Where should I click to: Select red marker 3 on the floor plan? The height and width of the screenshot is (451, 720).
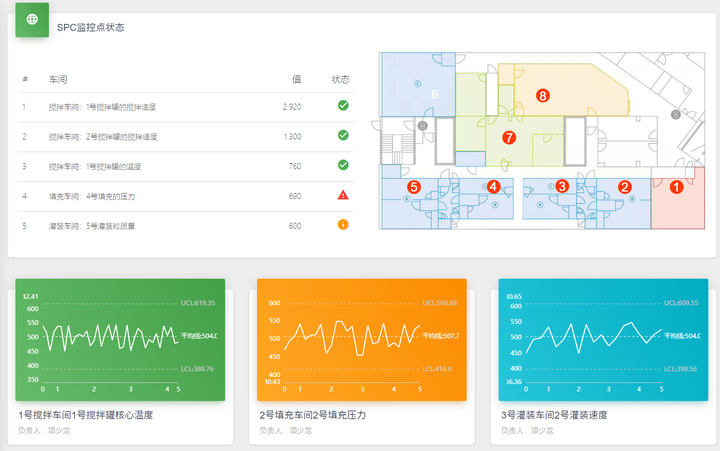pyautogui.click(x=562, y=186)
